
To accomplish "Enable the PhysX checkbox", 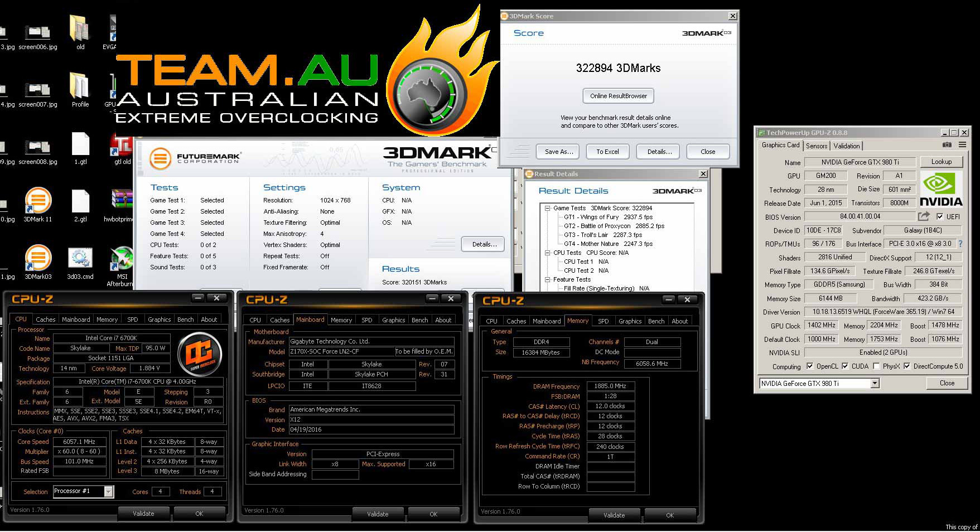I will coord(876,366).
